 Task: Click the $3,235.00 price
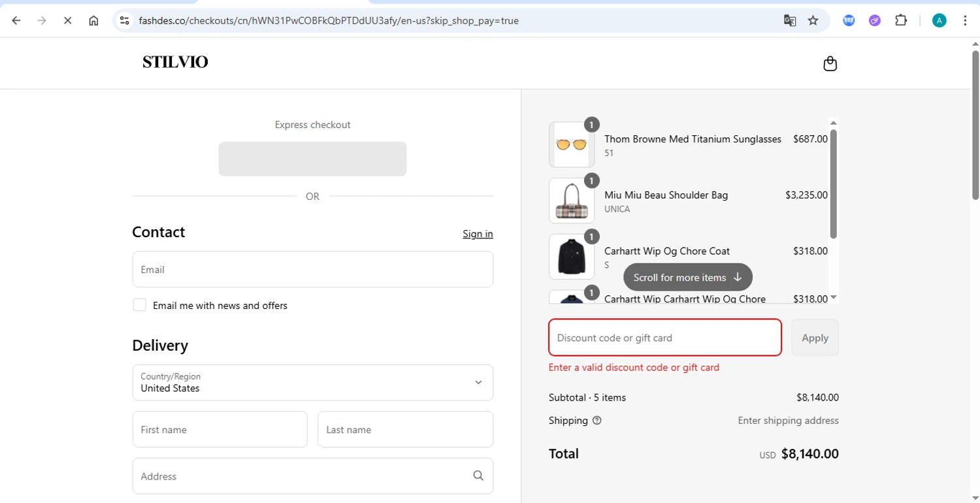[x=806, y=195]
